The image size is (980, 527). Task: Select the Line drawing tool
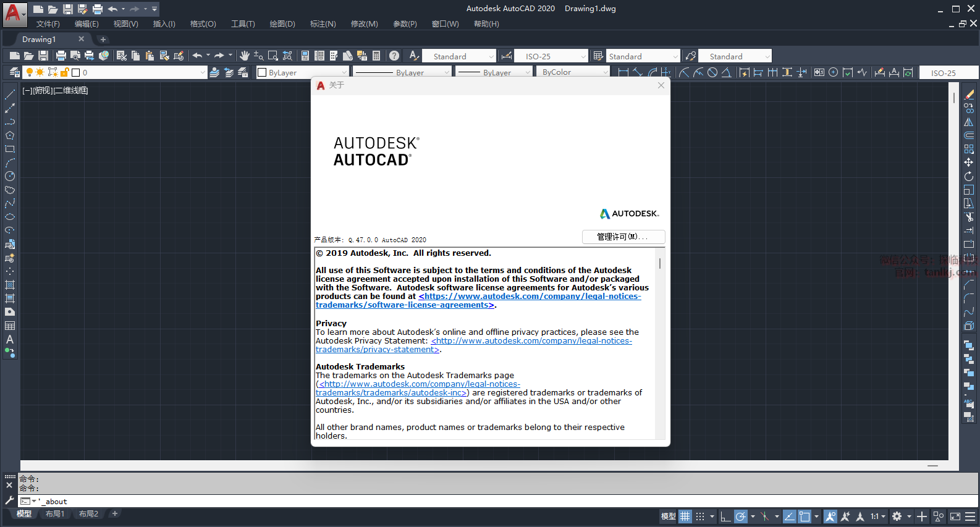[10, 95]
